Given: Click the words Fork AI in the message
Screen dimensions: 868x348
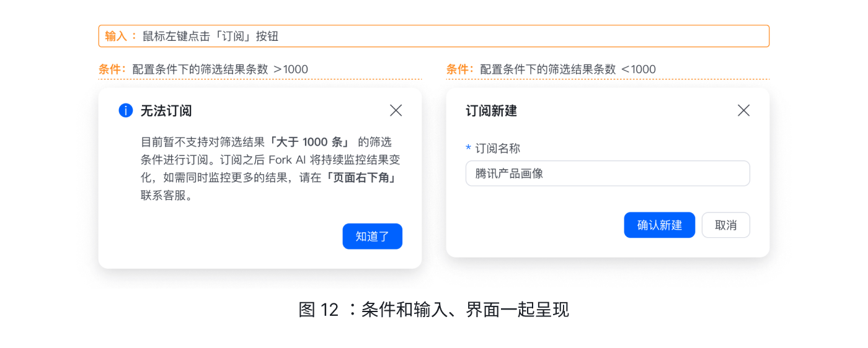Looking at the screenshot, I should 291,160.
